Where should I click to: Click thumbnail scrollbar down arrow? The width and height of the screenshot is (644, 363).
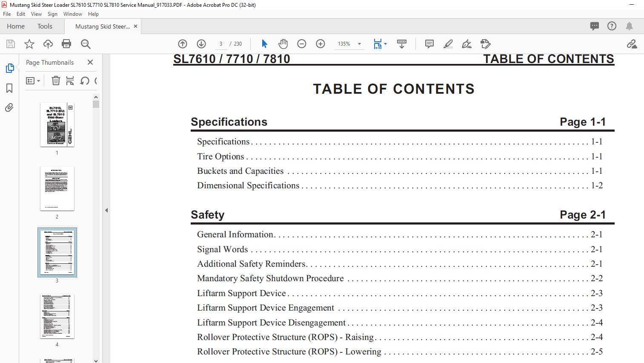click(96, 360)
